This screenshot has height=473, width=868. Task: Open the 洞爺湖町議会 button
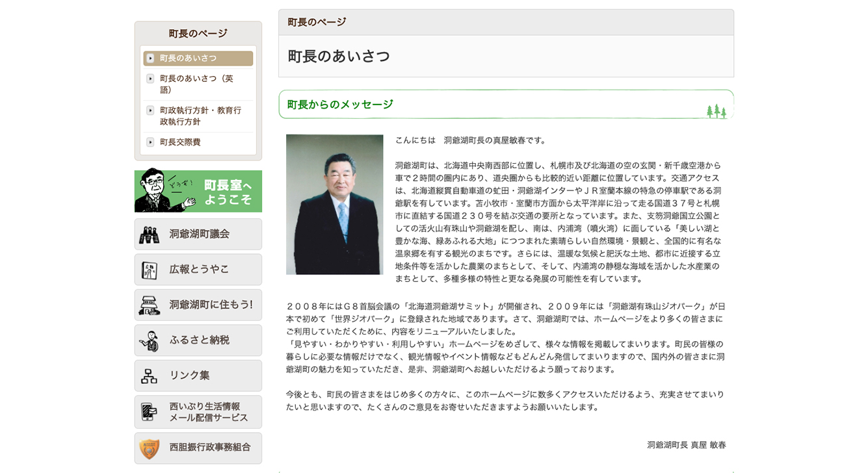(198, 234)
